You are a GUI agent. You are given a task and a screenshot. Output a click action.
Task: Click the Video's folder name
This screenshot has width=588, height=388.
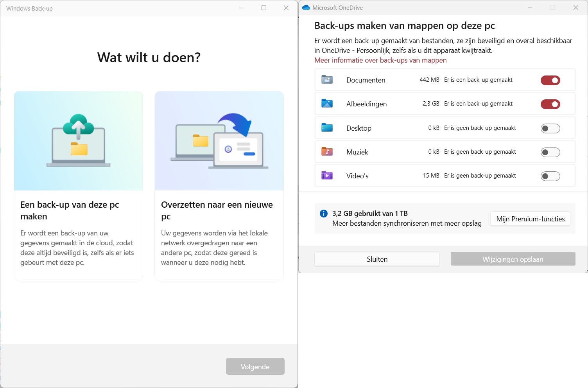(x=357, y=176)
